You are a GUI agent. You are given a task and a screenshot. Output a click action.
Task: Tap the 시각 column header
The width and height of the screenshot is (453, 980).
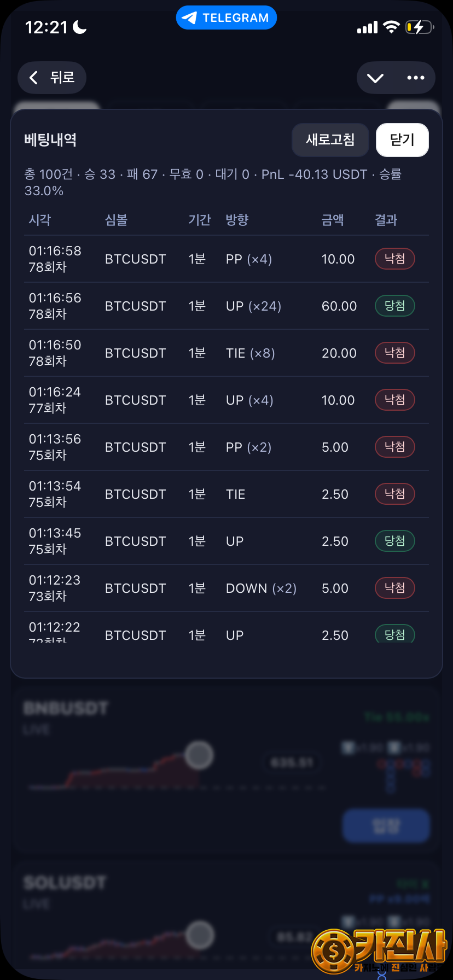[x=40, y=220]
